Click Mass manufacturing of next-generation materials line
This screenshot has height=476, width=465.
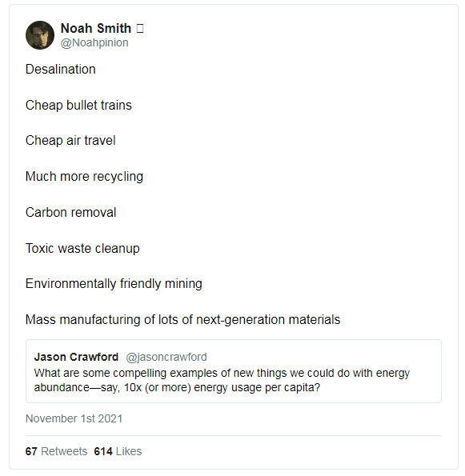[x=182, y=320]
